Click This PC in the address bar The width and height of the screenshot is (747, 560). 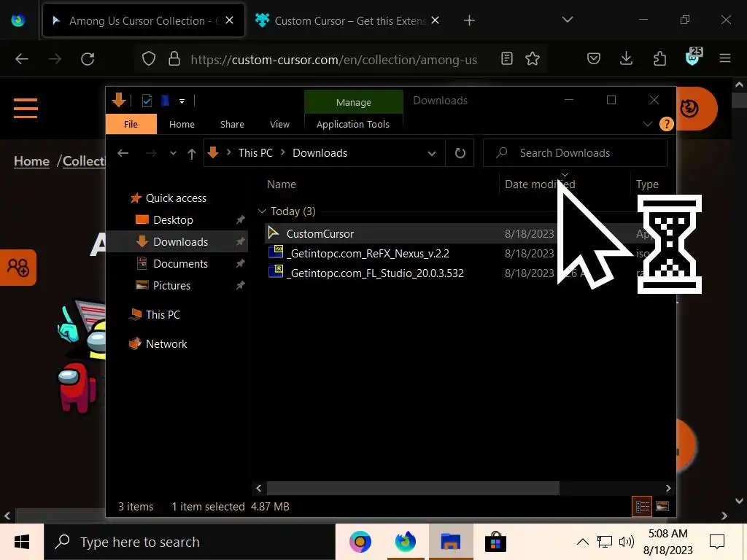(255, 153)
